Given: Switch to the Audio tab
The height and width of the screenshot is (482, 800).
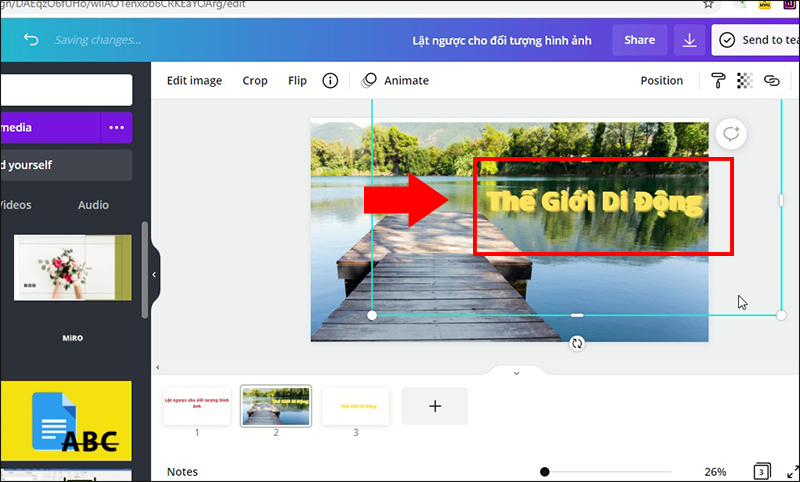Looking at the screenshot, I should (93, 205).
